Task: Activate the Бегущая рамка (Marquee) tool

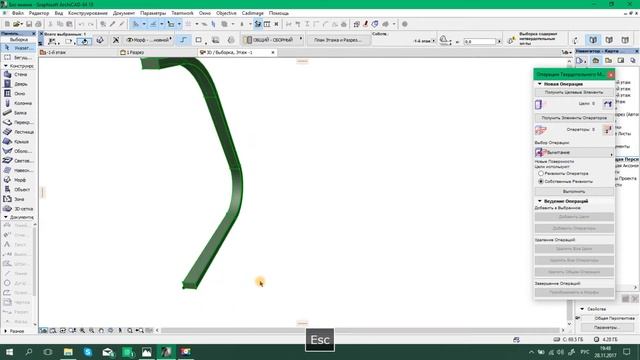Action: pos(18,58)
